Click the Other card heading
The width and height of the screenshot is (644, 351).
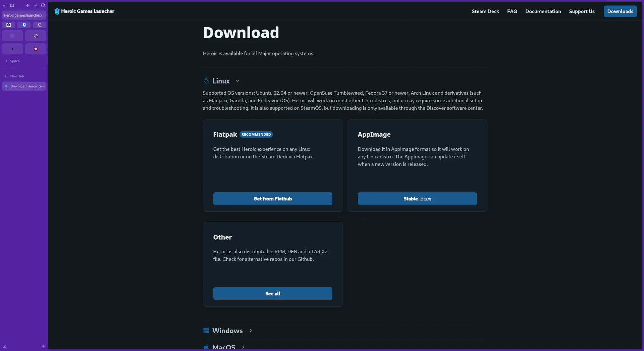pos(222,237)
